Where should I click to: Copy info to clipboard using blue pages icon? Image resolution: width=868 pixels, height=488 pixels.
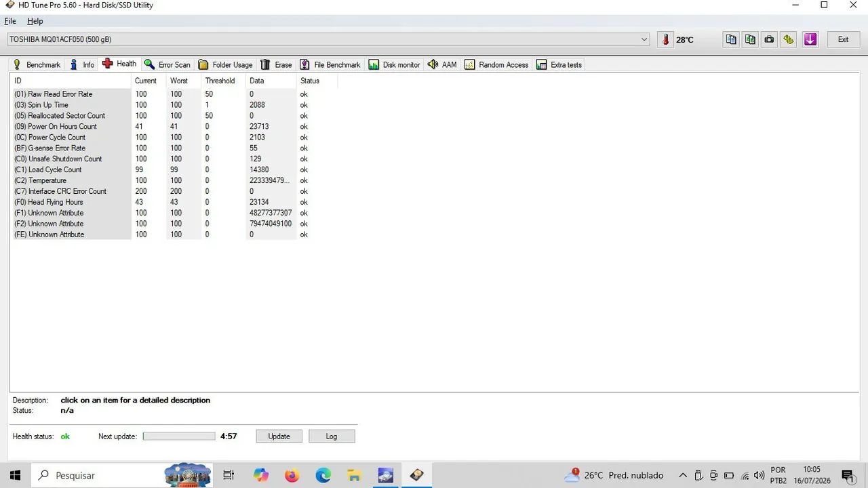pyautogui.click(x=731, y=39)
